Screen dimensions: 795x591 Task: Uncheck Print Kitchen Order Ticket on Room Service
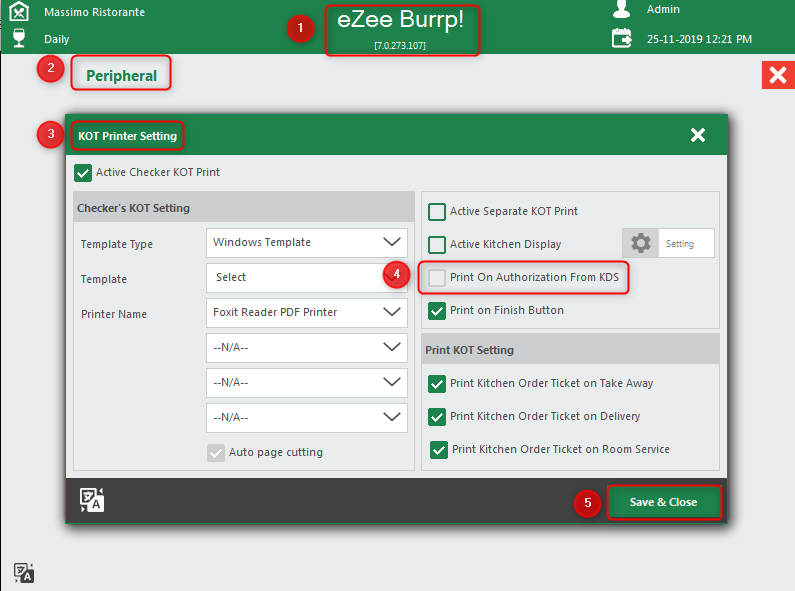439,450
